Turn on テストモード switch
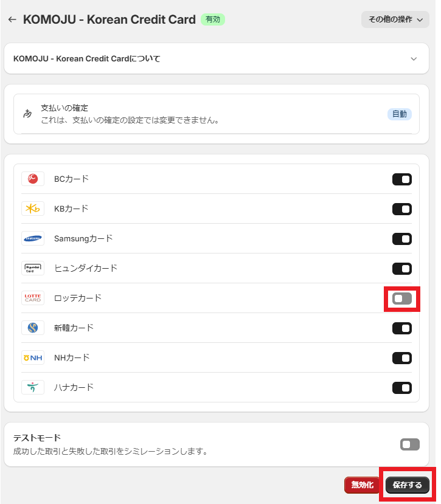The height and width of the screenshot is (504, 441). coord(409,444)
